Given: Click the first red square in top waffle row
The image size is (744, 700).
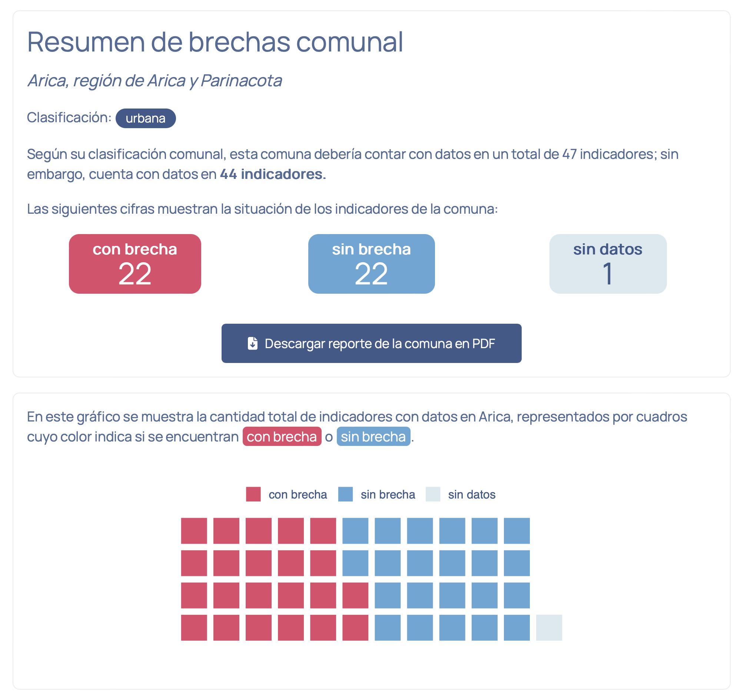Looking at the screenshot, I should [194, 530].
